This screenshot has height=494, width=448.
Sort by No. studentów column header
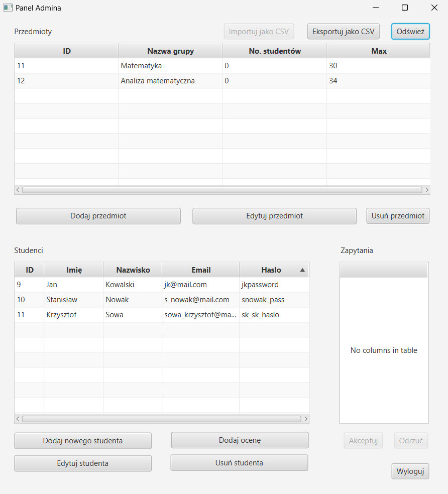click(x=275, y=51)
